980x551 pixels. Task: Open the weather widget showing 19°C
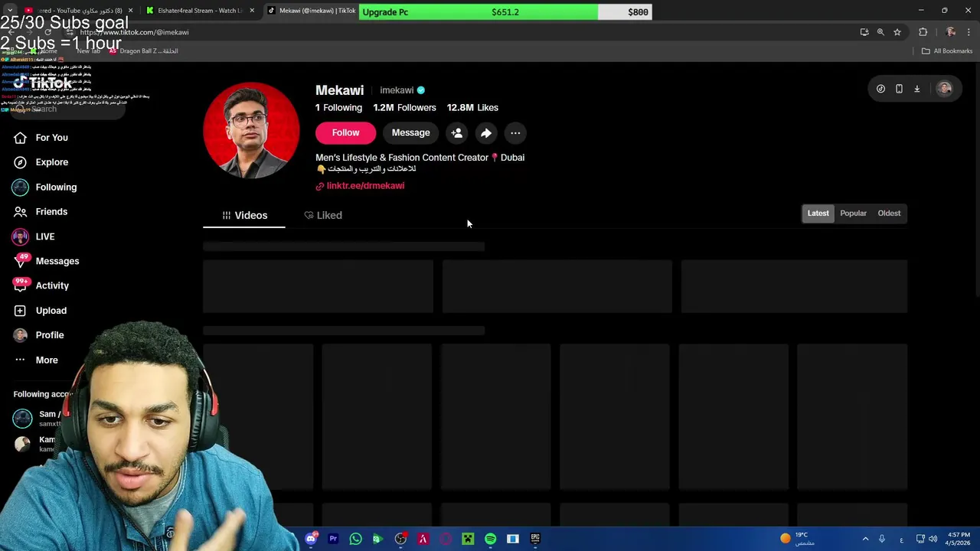[798, 539]
